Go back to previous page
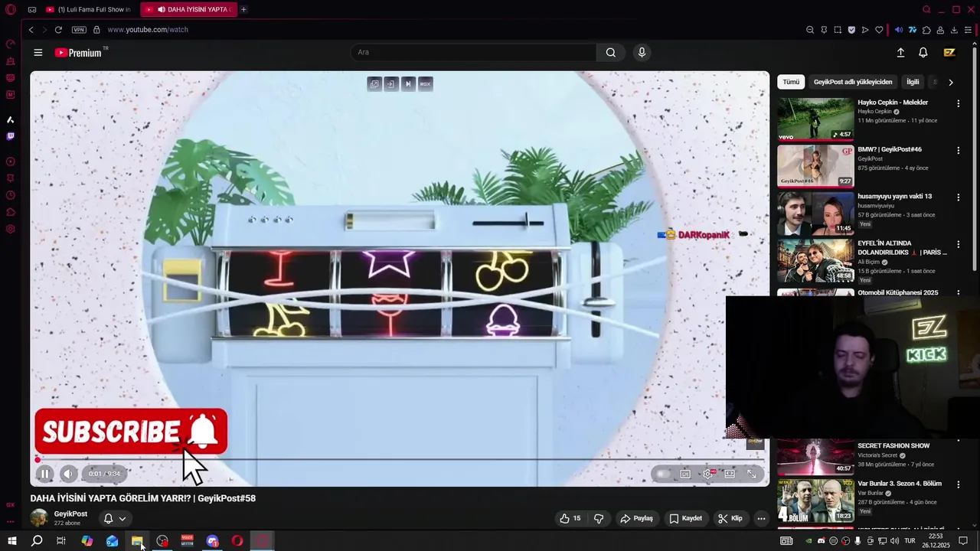The height and width of the screenshot is (551, 980). click(31, 30)
